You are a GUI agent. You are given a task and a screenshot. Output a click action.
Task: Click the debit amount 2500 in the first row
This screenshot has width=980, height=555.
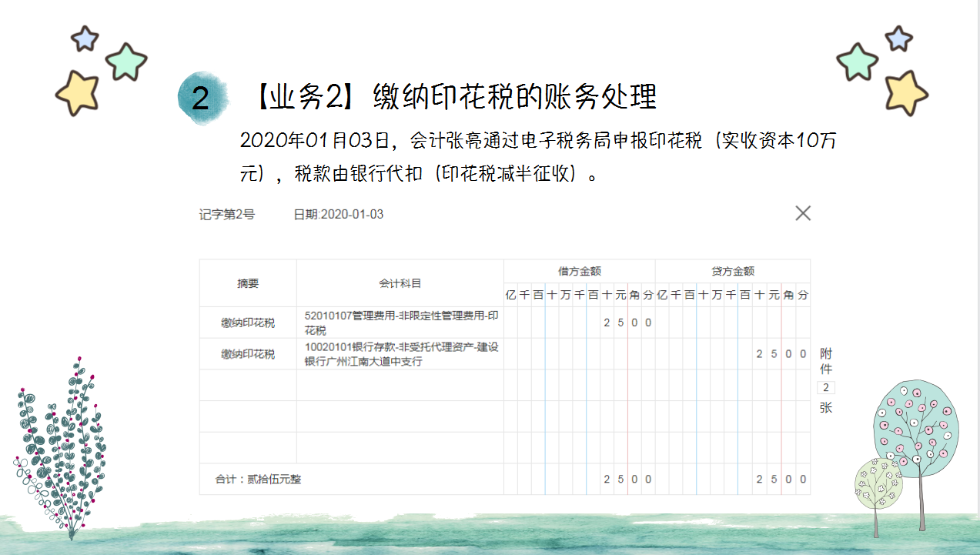(x=627, y=323)
